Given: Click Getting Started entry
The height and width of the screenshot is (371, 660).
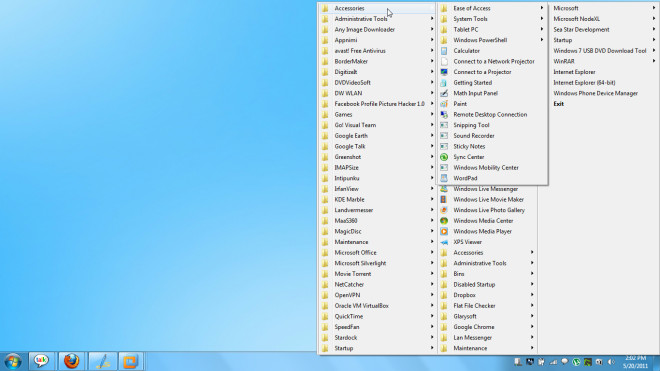Looking at the screenshot, I should 473,83.
